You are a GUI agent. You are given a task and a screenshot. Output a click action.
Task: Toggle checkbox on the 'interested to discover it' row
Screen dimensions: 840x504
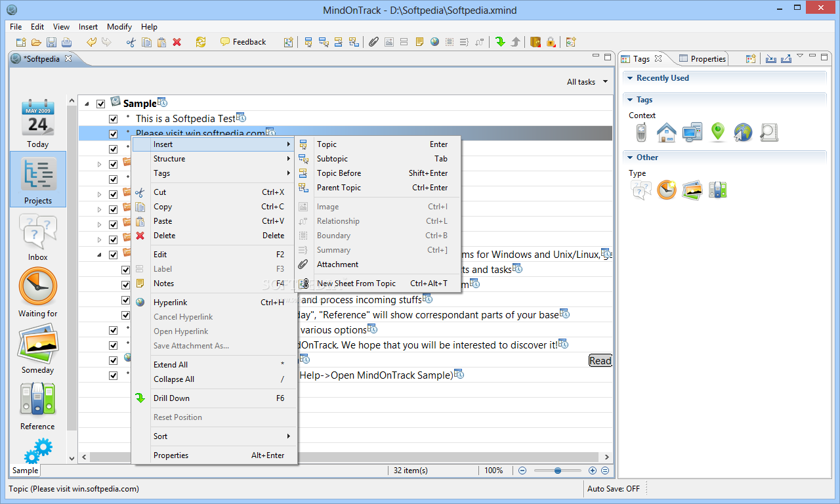[114, 345]
